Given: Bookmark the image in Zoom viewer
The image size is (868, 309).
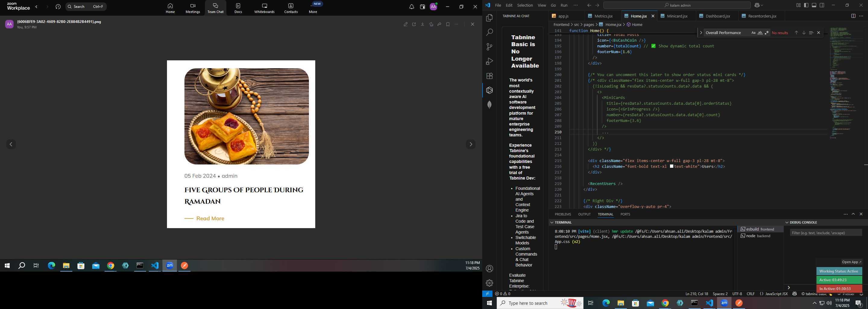Looking at the screenshot, I should (448, 24).
